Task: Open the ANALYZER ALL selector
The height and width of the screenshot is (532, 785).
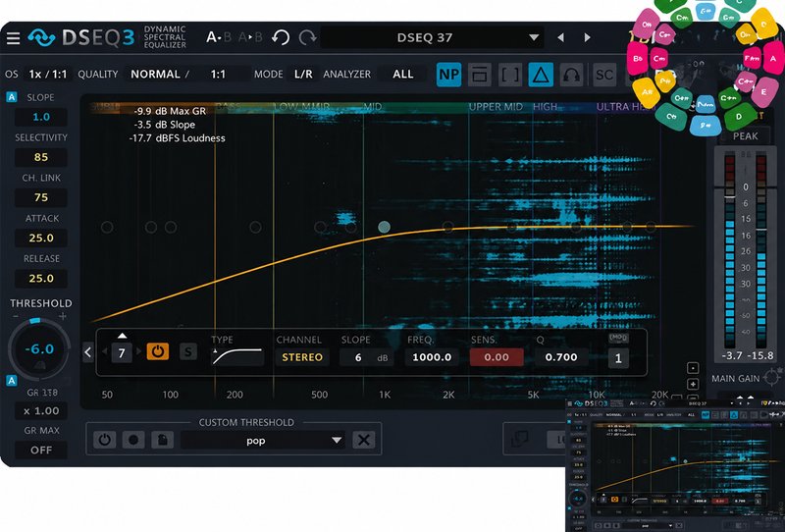Action: click(403, 75)
